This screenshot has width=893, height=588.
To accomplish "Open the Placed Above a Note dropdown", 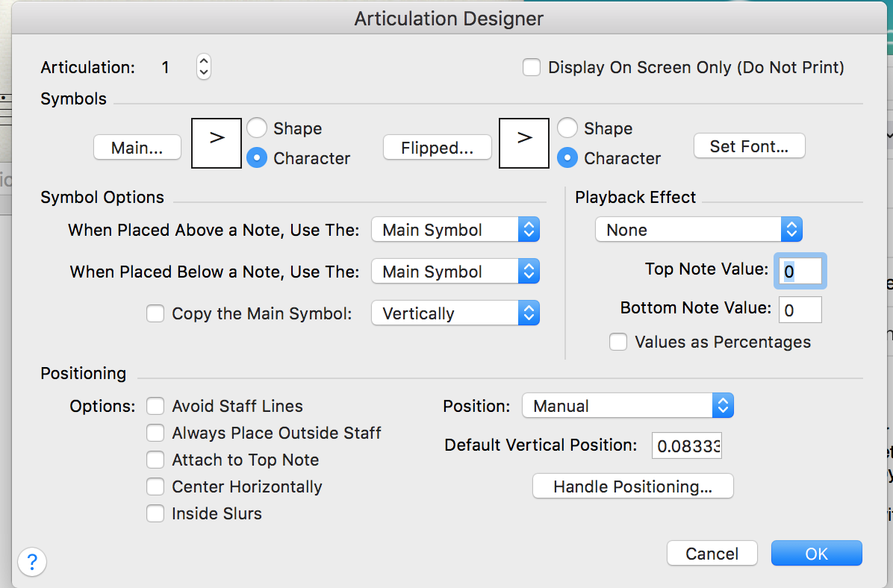I will (x=455, y=230).
